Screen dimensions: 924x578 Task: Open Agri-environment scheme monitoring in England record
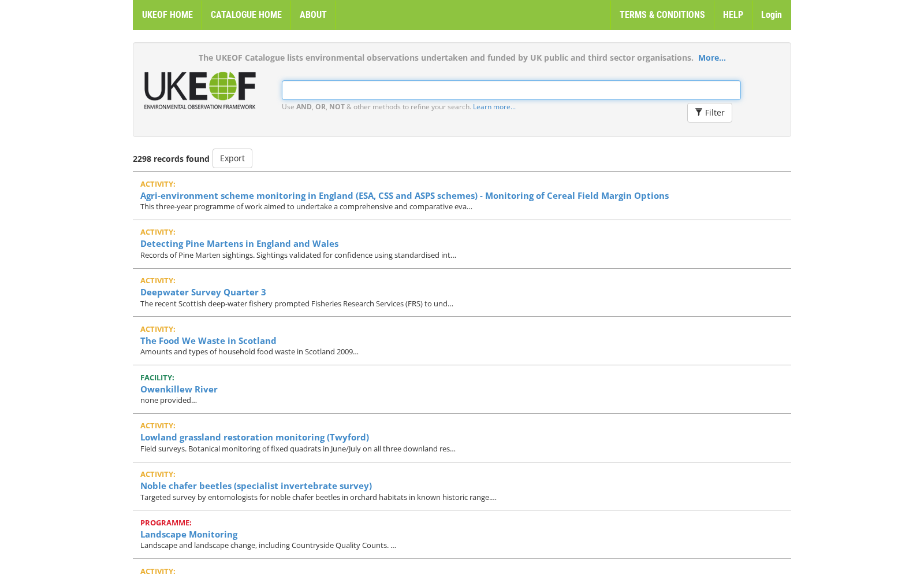404,195
